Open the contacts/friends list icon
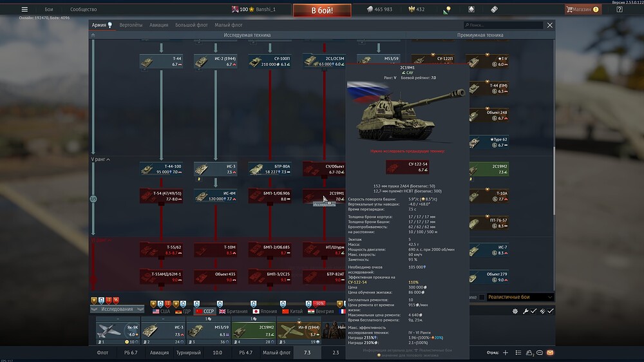The image size is (644, 362). coord(529,353)
